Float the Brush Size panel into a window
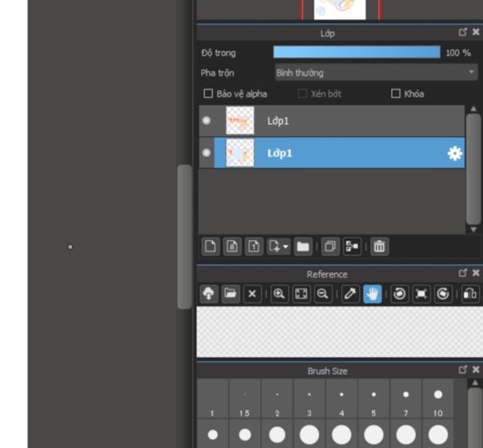Viewport: 483px width, 448px height. click(x=463, y=370)
